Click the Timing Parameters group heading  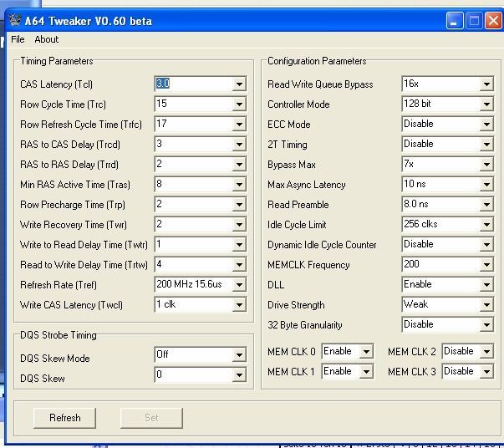coord(57,61)
